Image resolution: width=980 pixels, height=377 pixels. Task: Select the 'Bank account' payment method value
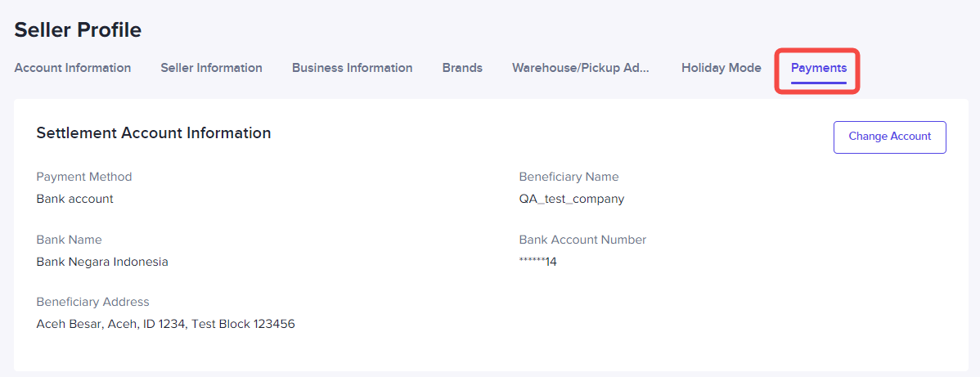(x=75, y=199)
